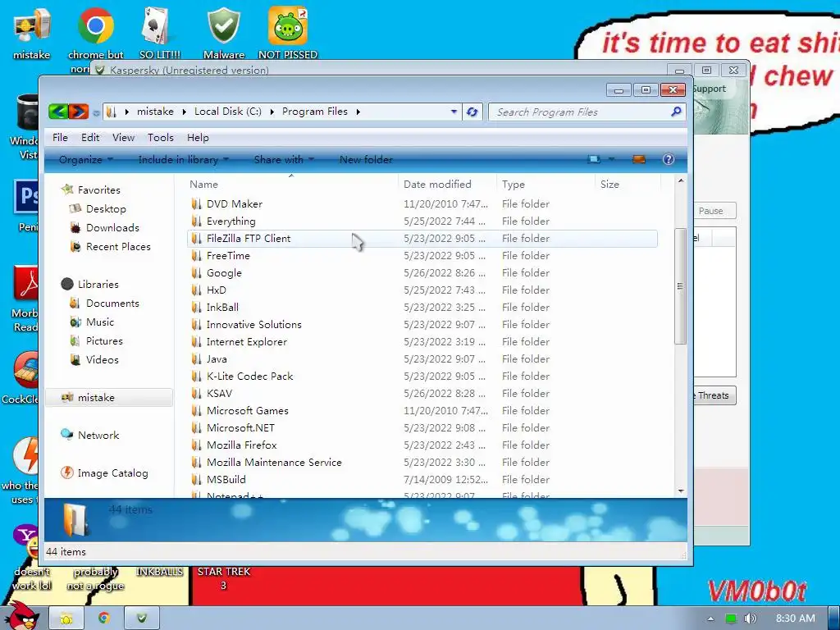Click the green Back navigation arrow
This screenshot has height=630, width=840.
58,112
